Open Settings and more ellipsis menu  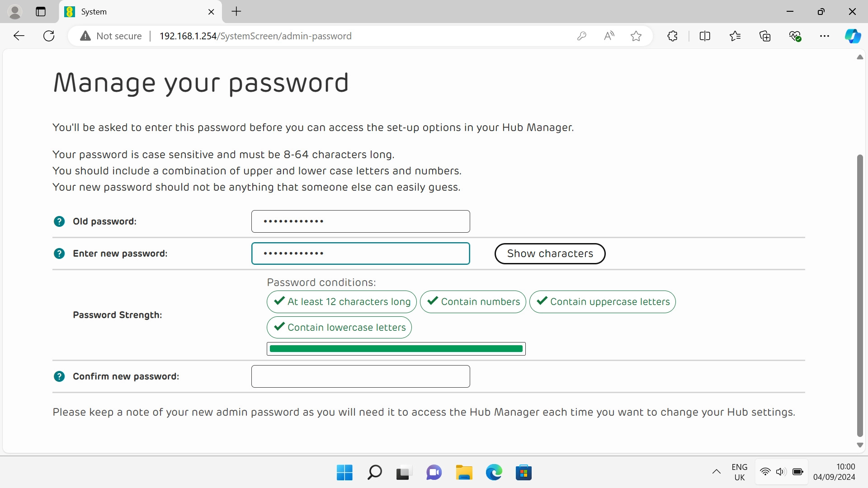[x=825, y=36]
